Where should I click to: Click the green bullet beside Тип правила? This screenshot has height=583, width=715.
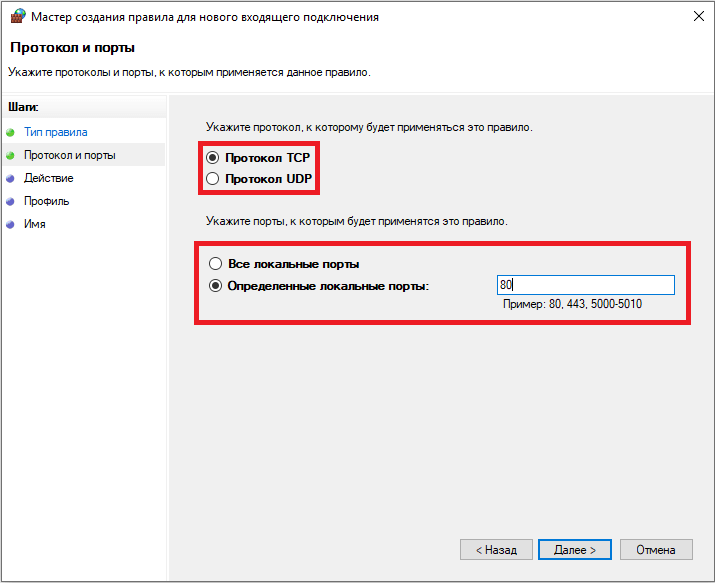point(10,133)
